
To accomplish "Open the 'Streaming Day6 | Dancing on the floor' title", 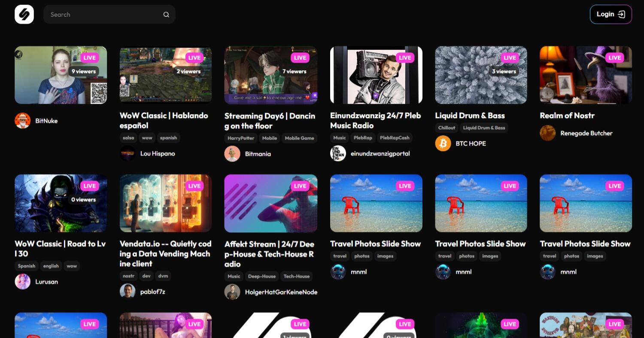I will coord(270,121).
